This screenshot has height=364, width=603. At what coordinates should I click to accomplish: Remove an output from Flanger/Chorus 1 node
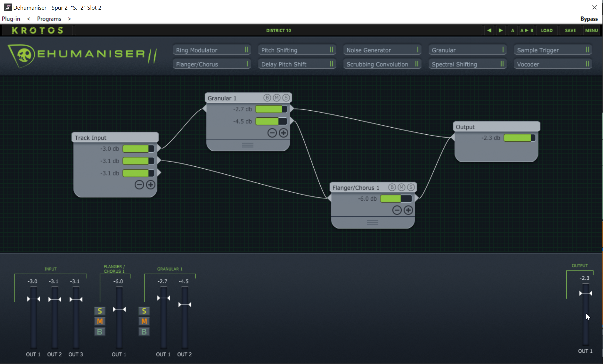coord(397,210)
